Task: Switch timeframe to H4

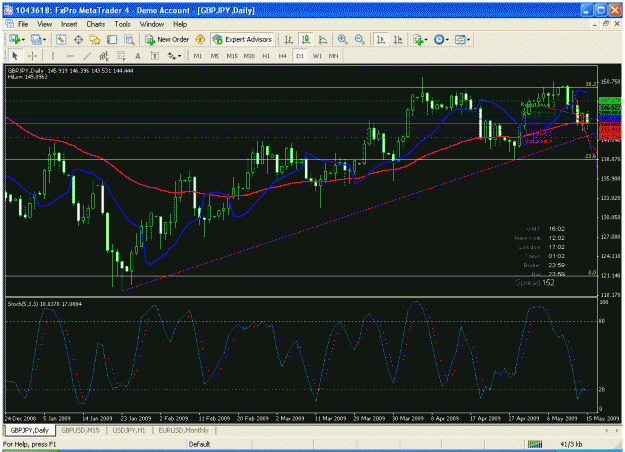Action: tap(283, 56)
